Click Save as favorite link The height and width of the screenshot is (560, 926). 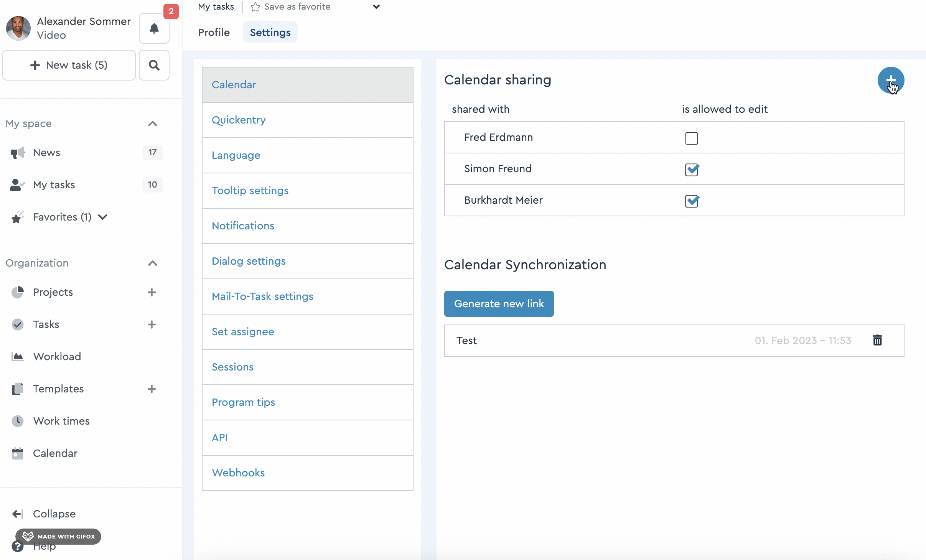[297, 7]
